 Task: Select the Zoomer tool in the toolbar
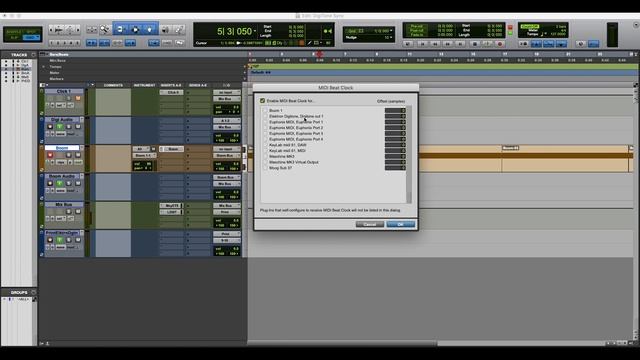(105, 29)
